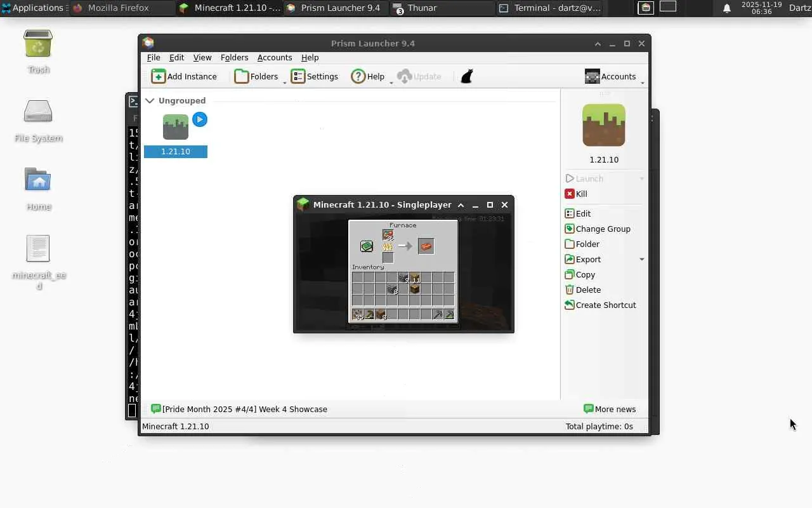Open the Applications menu in the panel
812x508 pixels.
tap(33, 8)
